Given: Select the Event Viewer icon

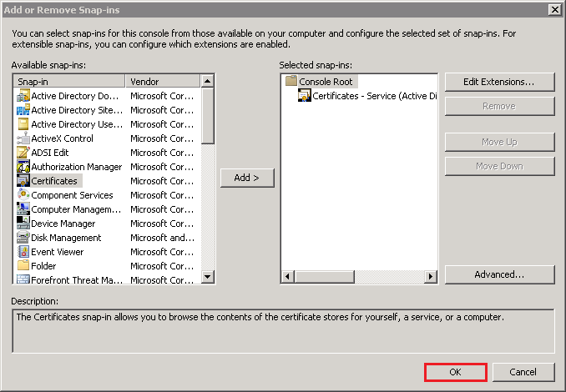Looking at the screenshot, I should (23, 252).
